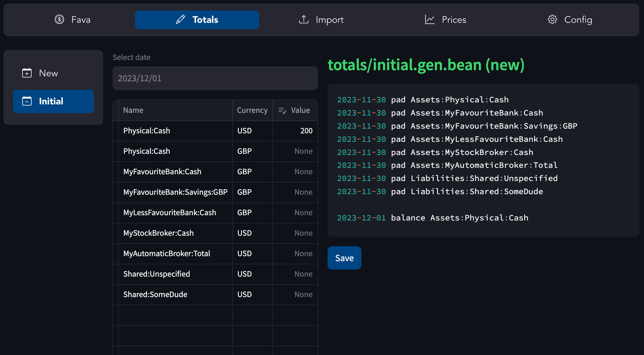Click the Totals pencil icon
644x355 pixels.
(x=180, y=20)
